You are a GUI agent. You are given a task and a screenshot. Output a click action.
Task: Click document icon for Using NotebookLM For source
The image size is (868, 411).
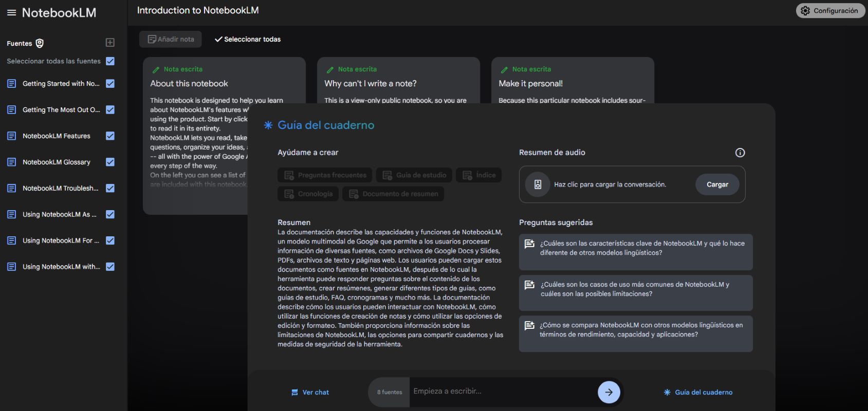(11, 240)
